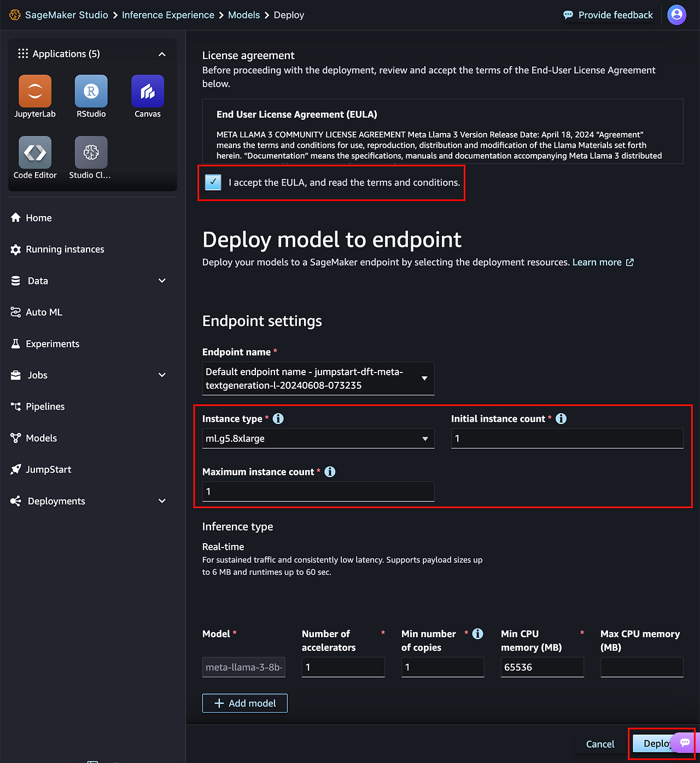Click the Provide feedback chat icon
Image resolution: width=700 pixels, height=763 pixels.
pyautogui.click(x=568, y=15)
